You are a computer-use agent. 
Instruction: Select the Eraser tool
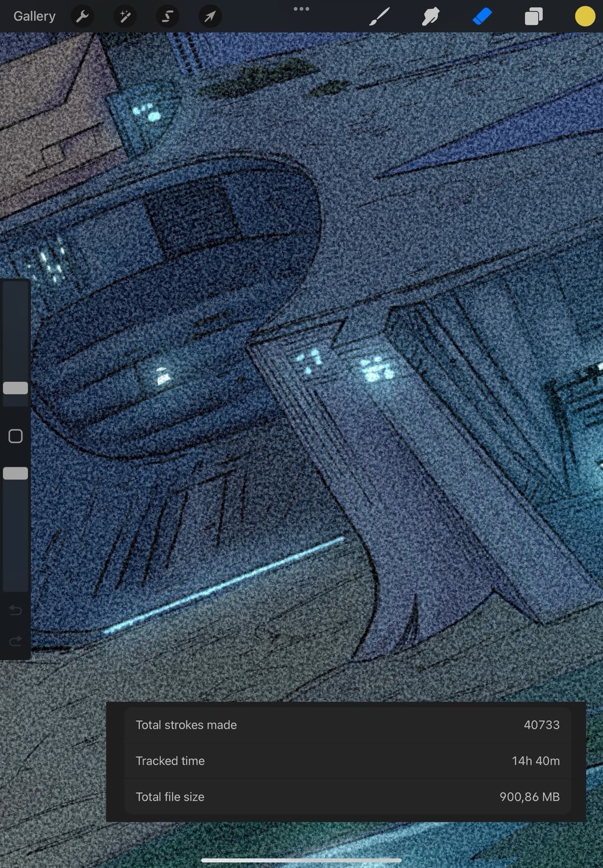click(482, 16)
